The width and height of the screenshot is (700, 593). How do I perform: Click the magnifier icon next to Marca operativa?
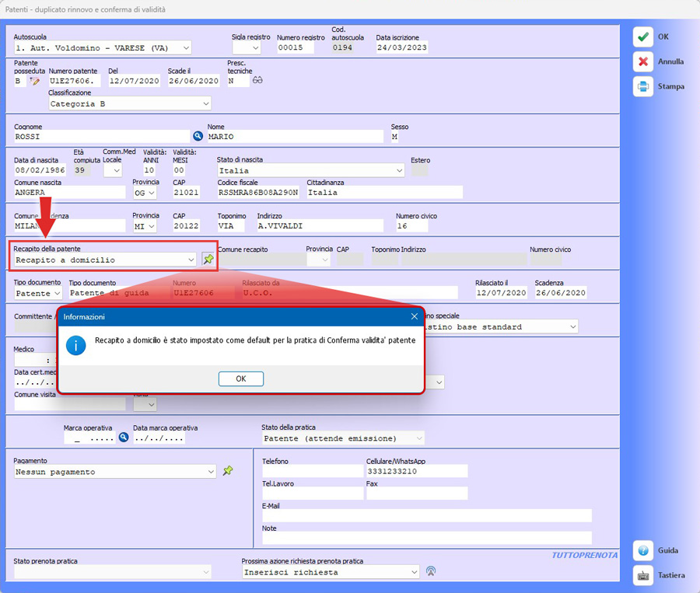[123, 438]
